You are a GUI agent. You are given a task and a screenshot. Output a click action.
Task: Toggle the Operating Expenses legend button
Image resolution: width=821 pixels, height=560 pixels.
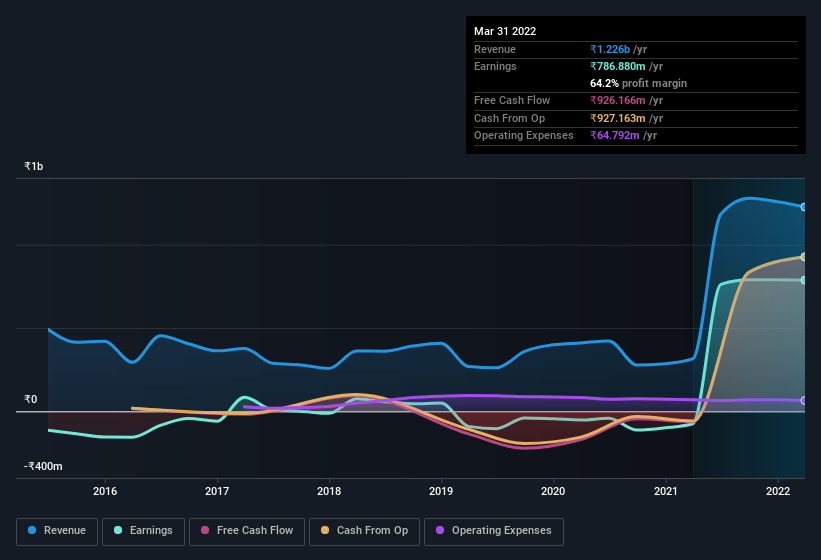pos(493,531)
